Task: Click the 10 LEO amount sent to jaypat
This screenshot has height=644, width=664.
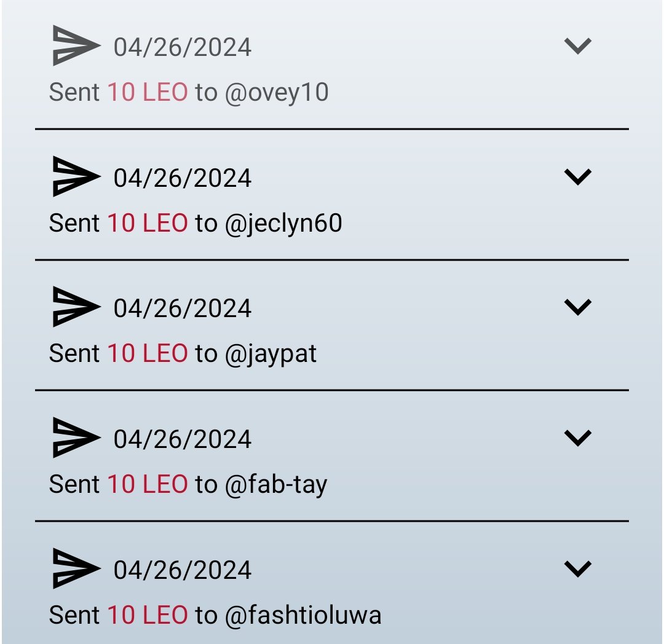Action: 148,353
